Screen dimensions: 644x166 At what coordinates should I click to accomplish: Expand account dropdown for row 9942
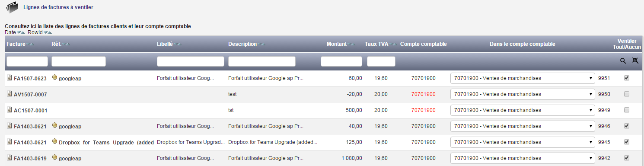pyautogui.click(x=523, y=158)
